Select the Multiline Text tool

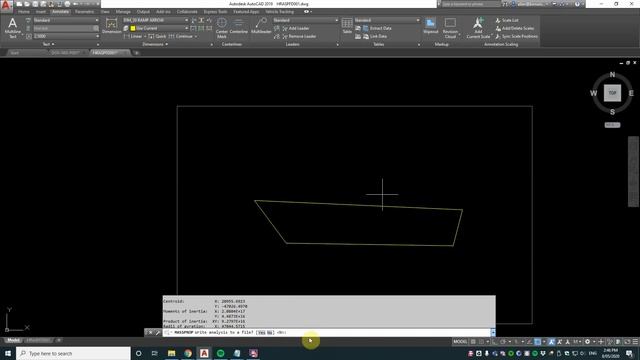tap(13, 28)
